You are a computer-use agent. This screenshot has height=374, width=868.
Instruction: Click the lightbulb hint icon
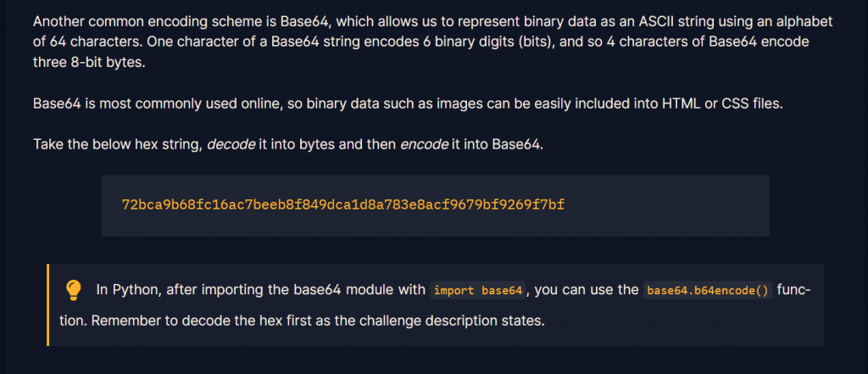[x=73, y=290]
